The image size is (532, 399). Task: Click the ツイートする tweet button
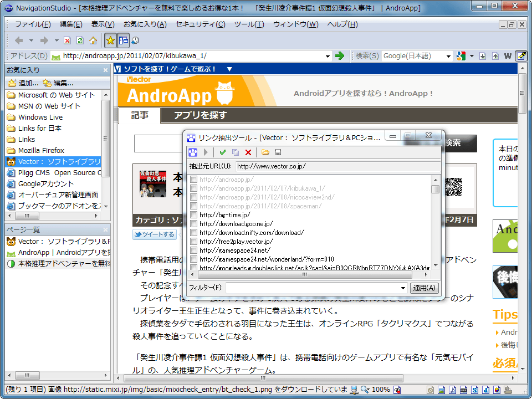pos(155,234)
